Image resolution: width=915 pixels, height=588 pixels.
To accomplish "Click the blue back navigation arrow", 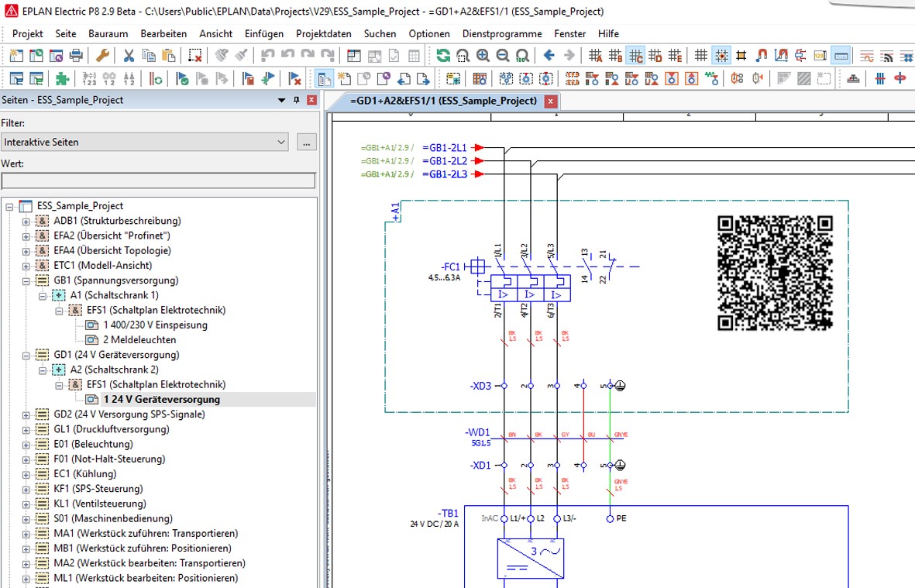I will pos(549,56).
